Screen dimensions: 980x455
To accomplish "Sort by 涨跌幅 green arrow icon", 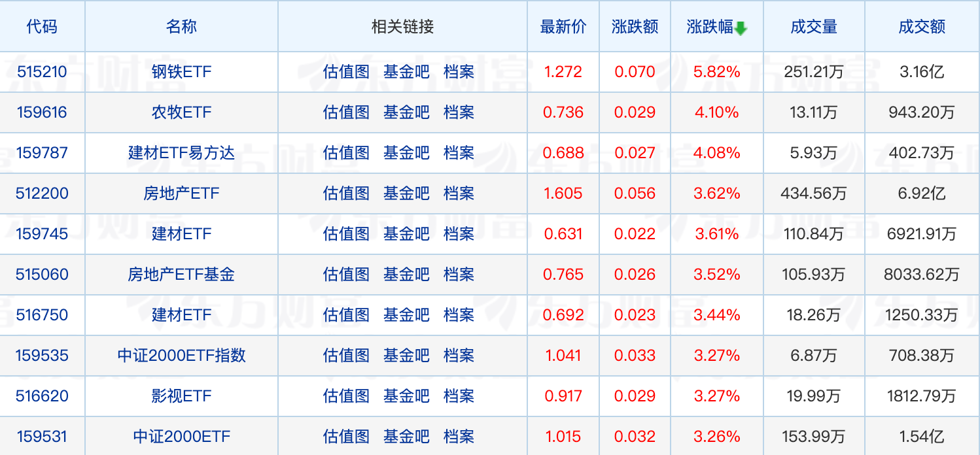I will tap(741, 28).
